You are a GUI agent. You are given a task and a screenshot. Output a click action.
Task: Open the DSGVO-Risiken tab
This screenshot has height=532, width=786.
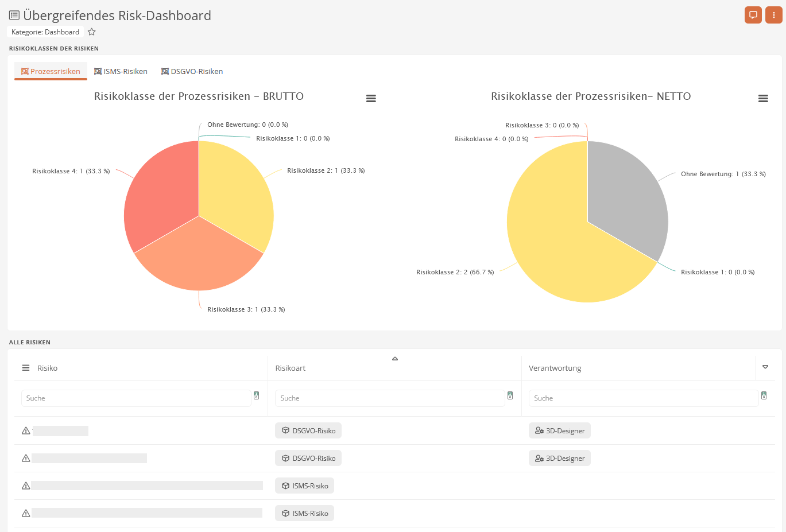click(192, 71)
